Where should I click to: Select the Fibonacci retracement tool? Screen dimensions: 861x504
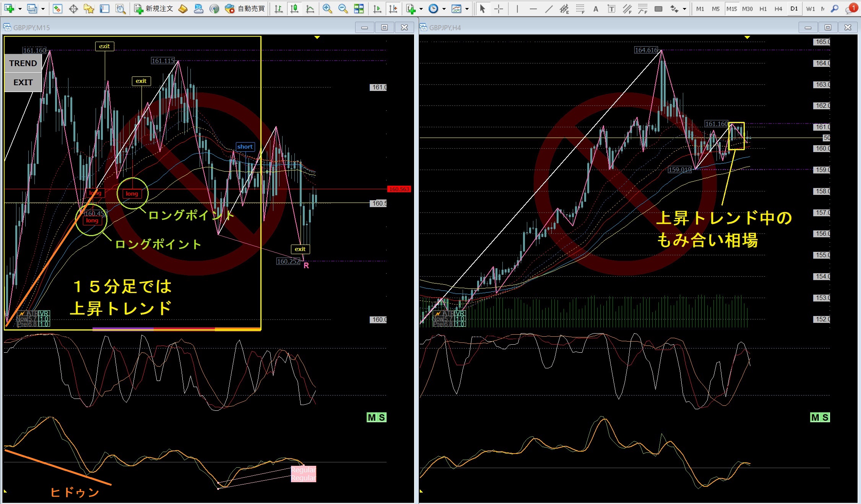pyautogui.click(x=580, y=9)
